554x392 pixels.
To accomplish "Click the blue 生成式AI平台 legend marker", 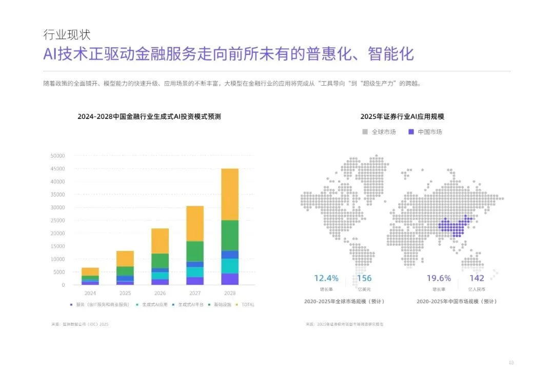I will click(x=173, y=305).
